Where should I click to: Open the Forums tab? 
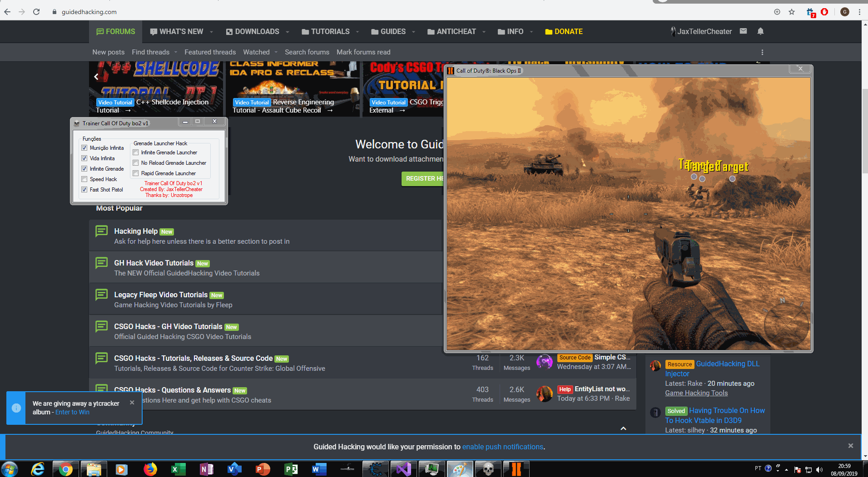point(116,32)
